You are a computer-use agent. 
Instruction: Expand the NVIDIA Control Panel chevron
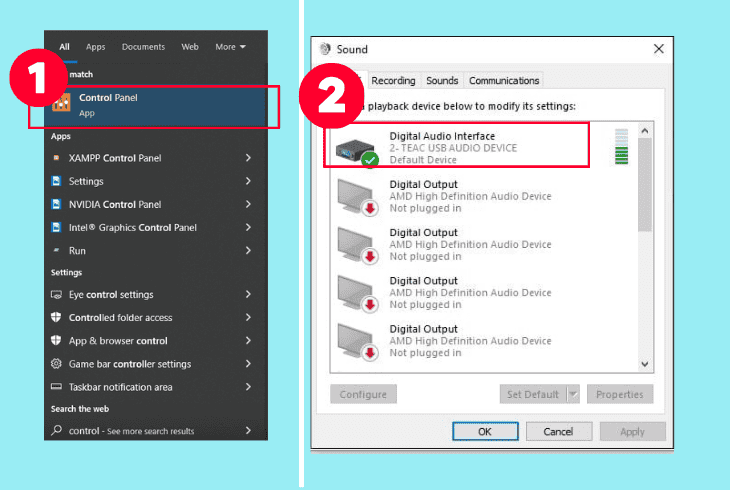click(248, 204)
